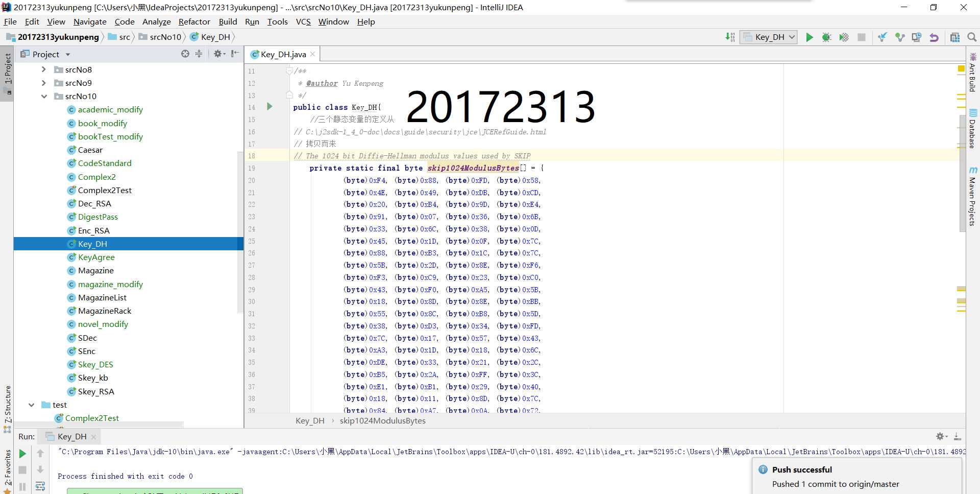Open KeyAgree class in project tree

(x=96, y=257)
